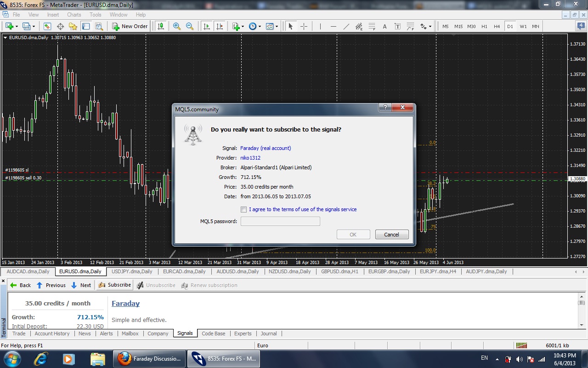The image size is (588, 368).
Task: Expand the New Chart dropdown arrow
Action: point(17,26)
